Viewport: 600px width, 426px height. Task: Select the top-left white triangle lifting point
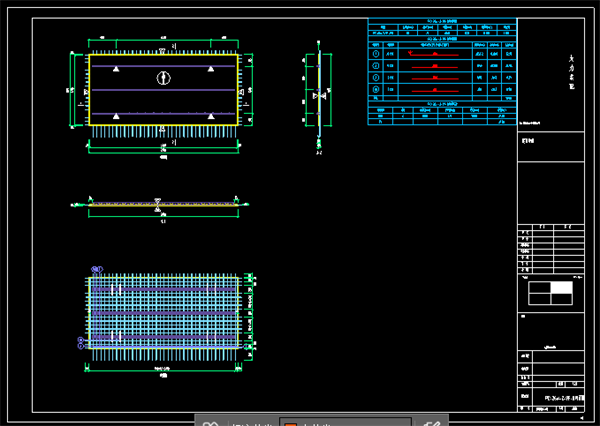click(116, 69)
